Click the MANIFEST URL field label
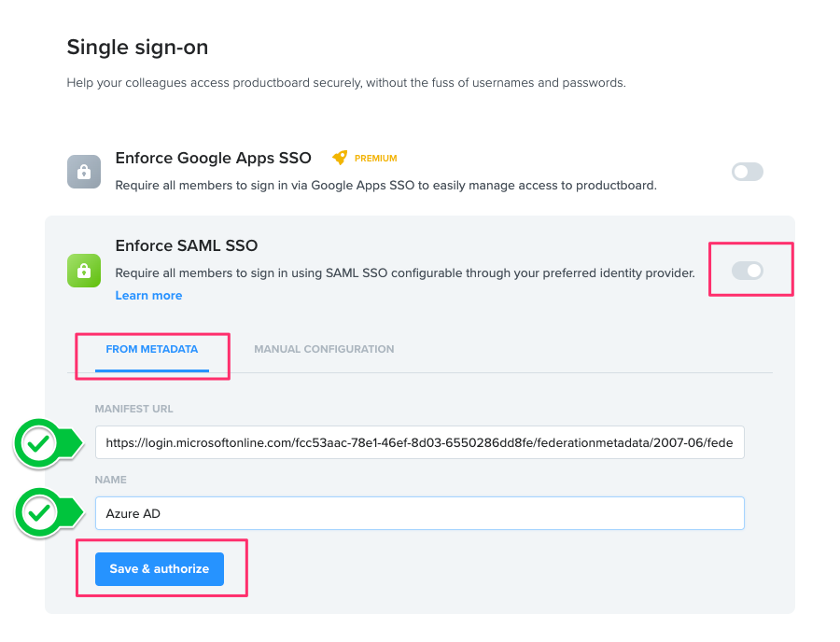Screen dimensions: 840x642 (x=133, y=409)
